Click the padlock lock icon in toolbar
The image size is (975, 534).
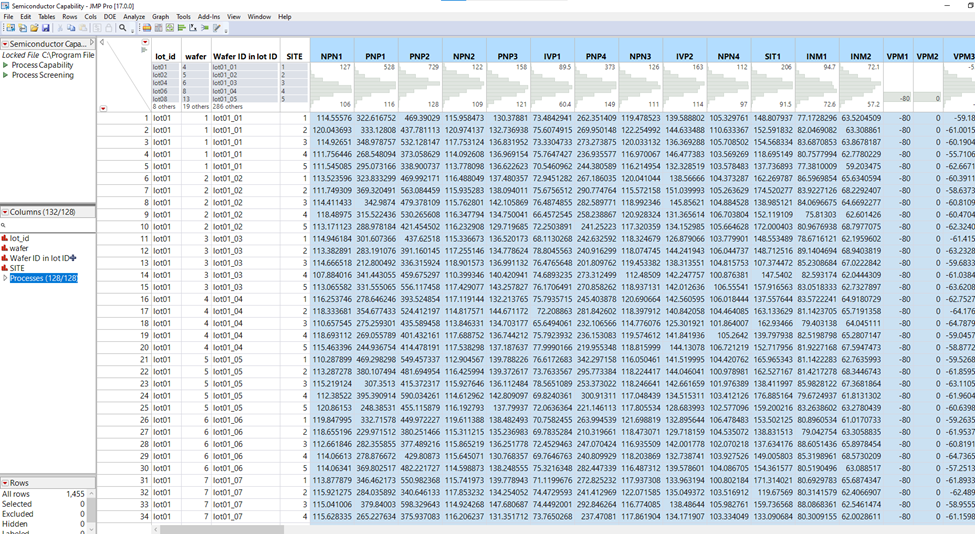click(108, 28)
